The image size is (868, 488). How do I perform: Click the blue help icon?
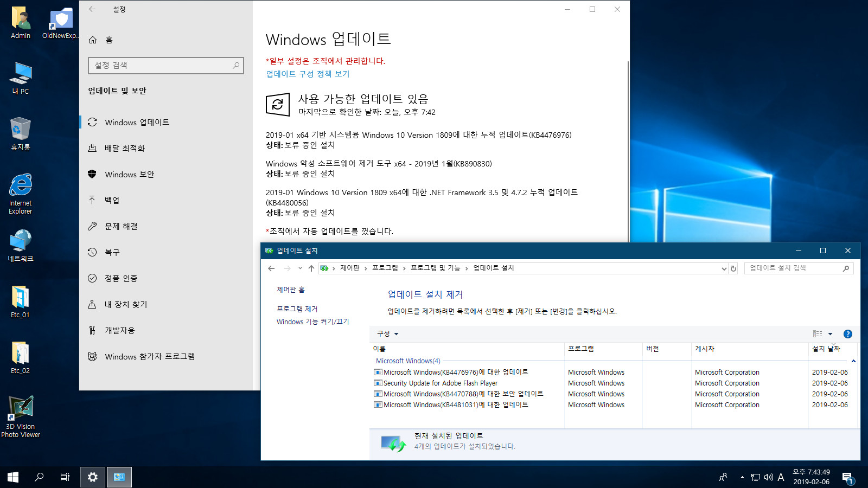coord(848,334)
